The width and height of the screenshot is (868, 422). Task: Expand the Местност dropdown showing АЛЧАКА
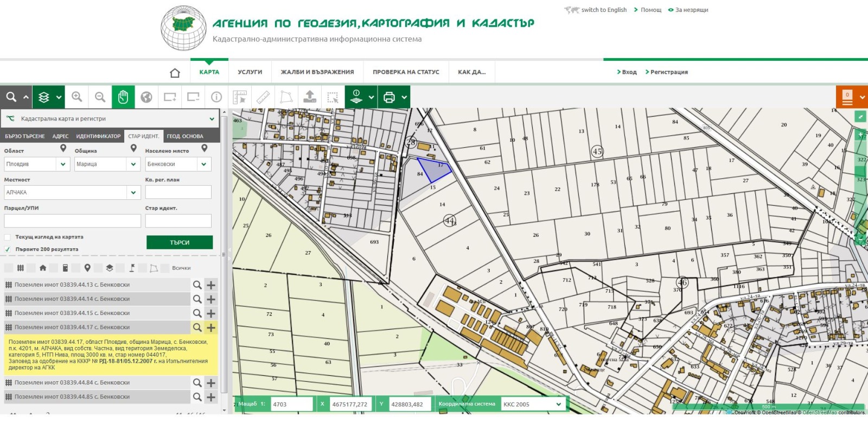tap(133, 192)
